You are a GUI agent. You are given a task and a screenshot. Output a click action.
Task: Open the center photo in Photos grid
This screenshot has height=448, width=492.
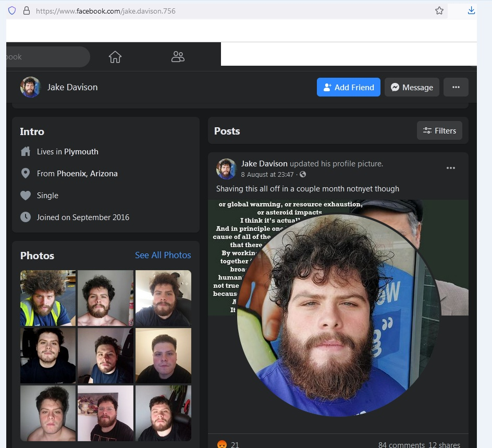(x=105, y=356)
